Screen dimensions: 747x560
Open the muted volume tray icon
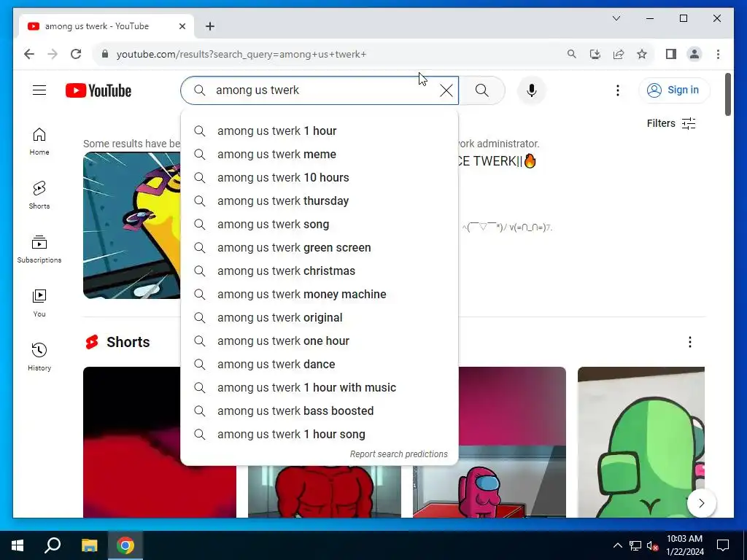pyautogui.click(x=652, y=545)
